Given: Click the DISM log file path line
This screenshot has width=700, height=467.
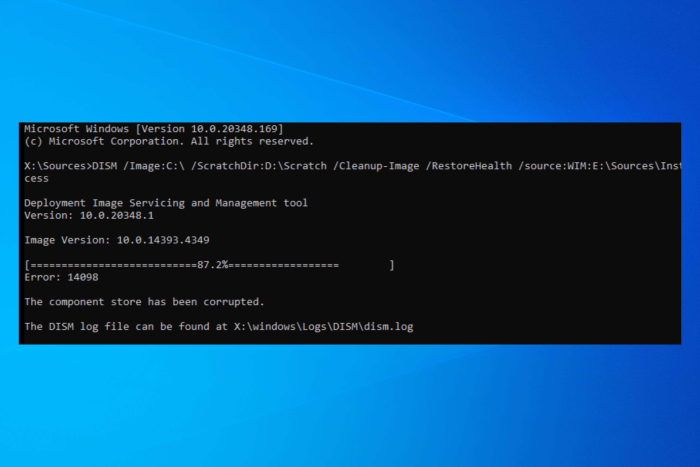Looking at the screenshot, I should coord(219,327).
